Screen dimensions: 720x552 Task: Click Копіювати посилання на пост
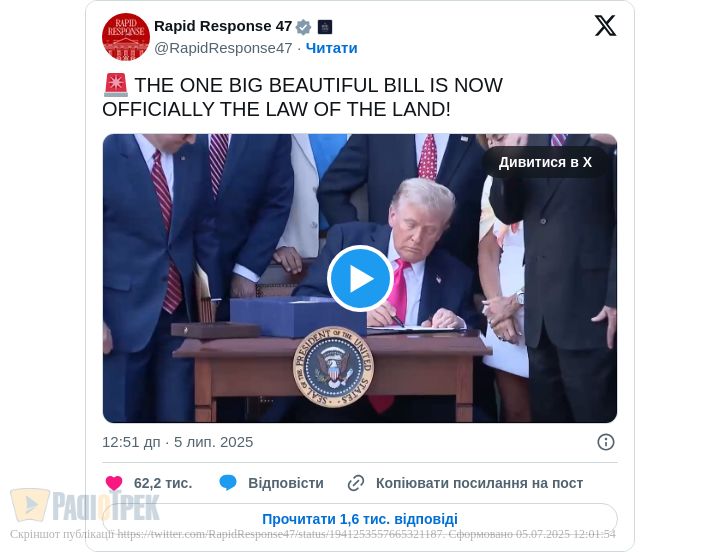479,483
